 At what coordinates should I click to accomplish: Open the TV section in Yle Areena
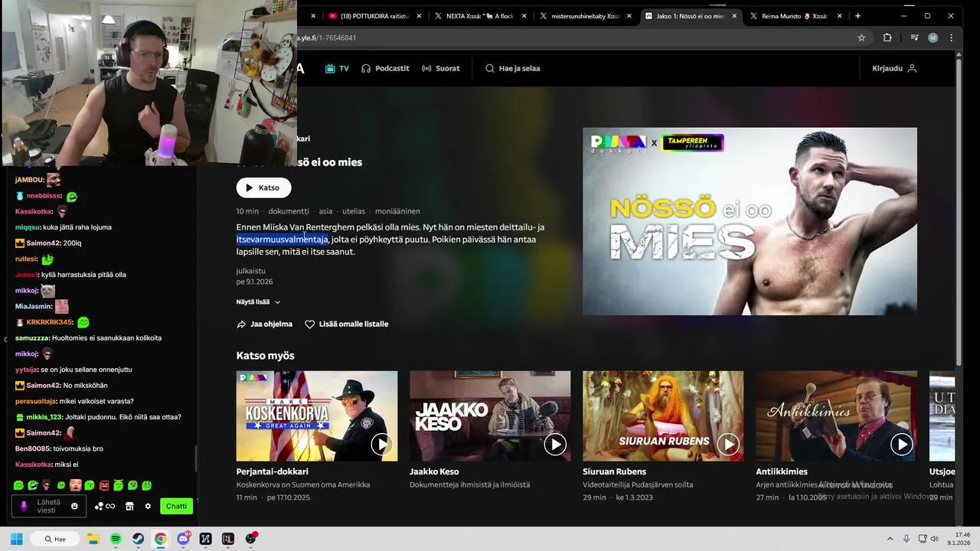[x=337, y=68]
